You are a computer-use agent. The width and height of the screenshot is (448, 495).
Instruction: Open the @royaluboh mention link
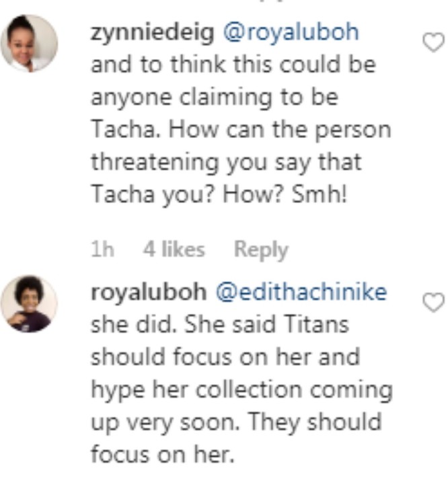[291, 32]
